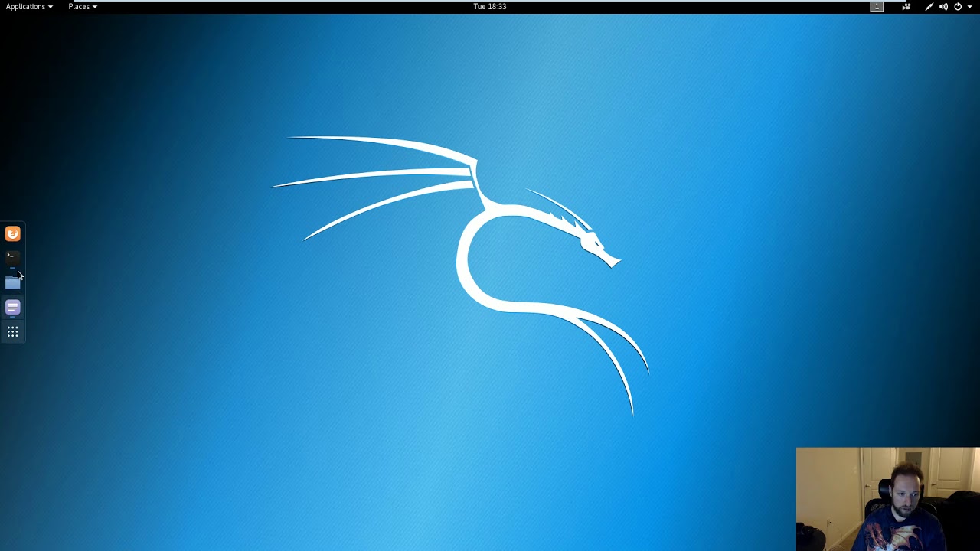Click the power icon in top bar
This screenshot has height=551, width=980.
pos(958,6)
